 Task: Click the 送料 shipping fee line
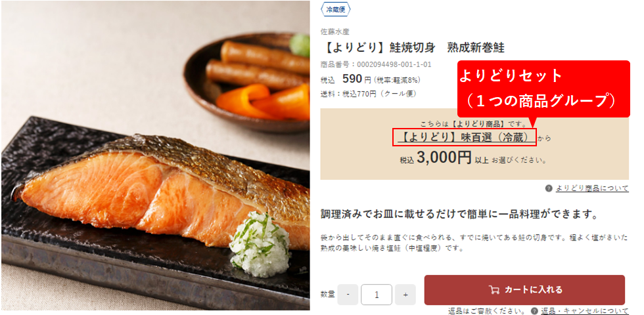coord(369,94)
